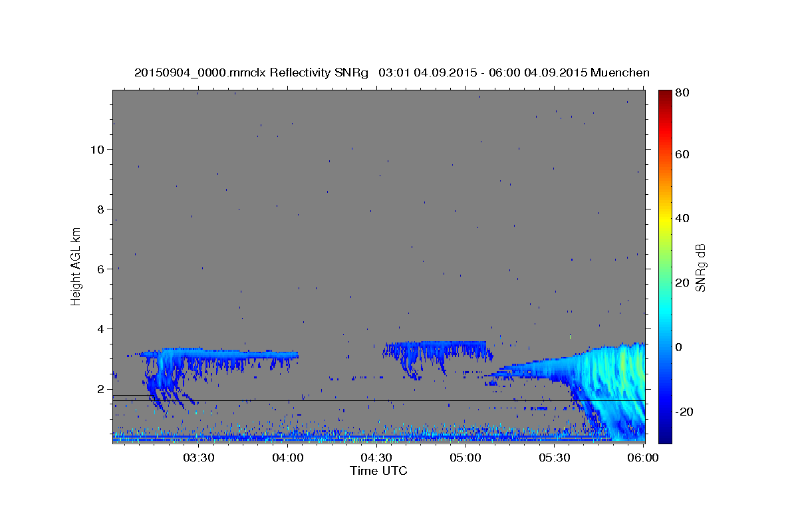Click the height tick label 8

(x=101, y=209)
